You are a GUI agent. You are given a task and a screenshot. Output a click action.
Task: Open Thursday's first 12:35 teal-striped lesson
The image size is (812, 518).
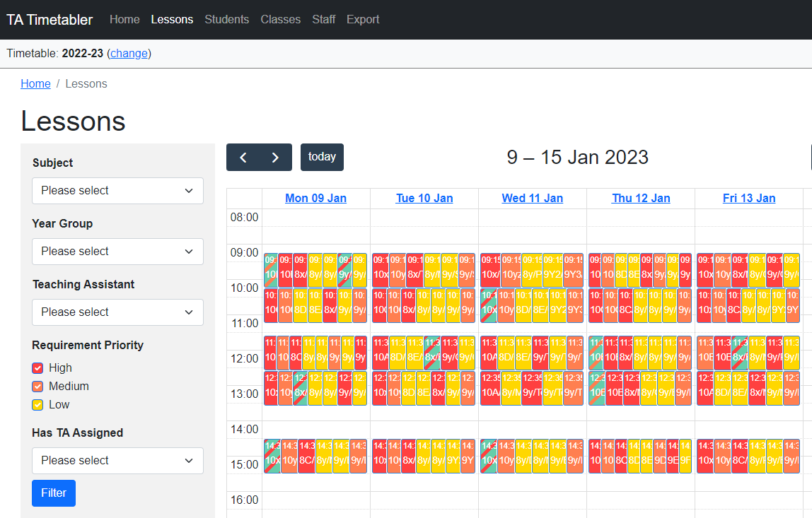[x=596, y=388]
